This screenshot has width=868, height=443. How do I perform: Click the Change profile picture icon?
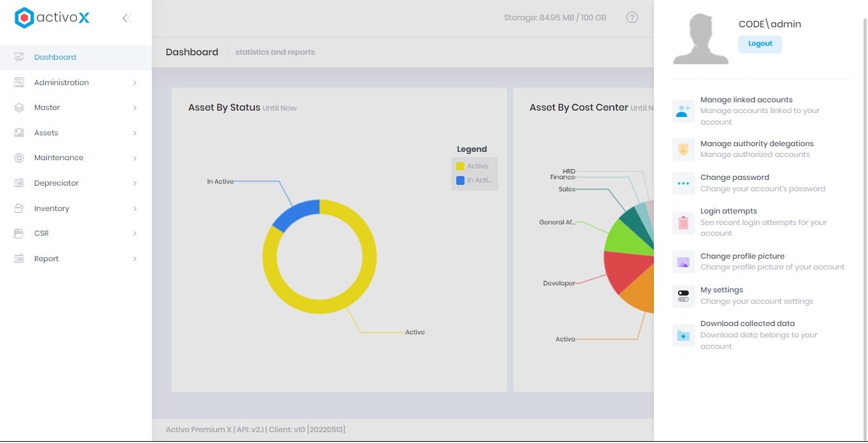click(683, 262)
